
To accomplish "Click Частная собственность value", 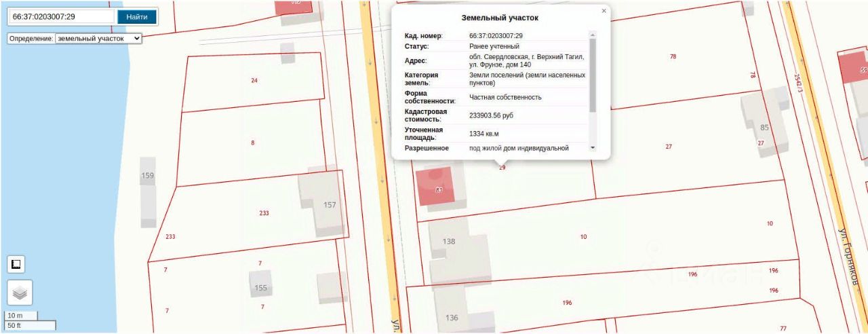I will click(x=505, y=97).
